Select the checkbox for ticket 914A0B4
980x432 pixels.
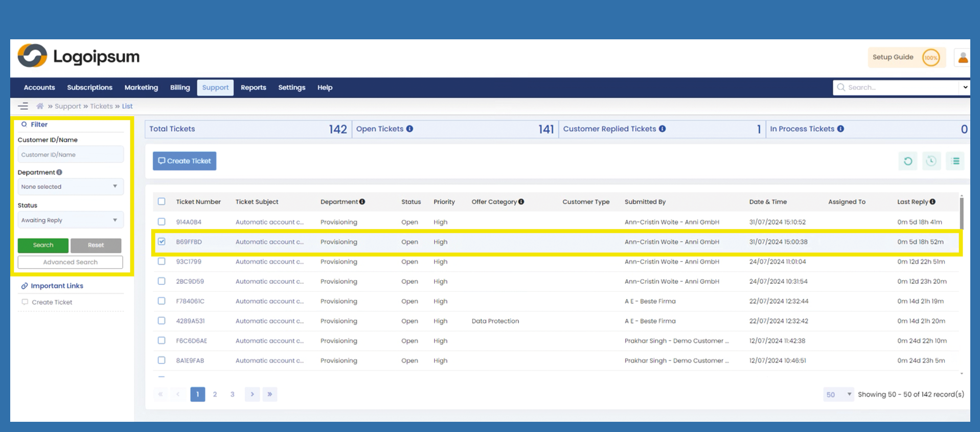tap(162, 222)
